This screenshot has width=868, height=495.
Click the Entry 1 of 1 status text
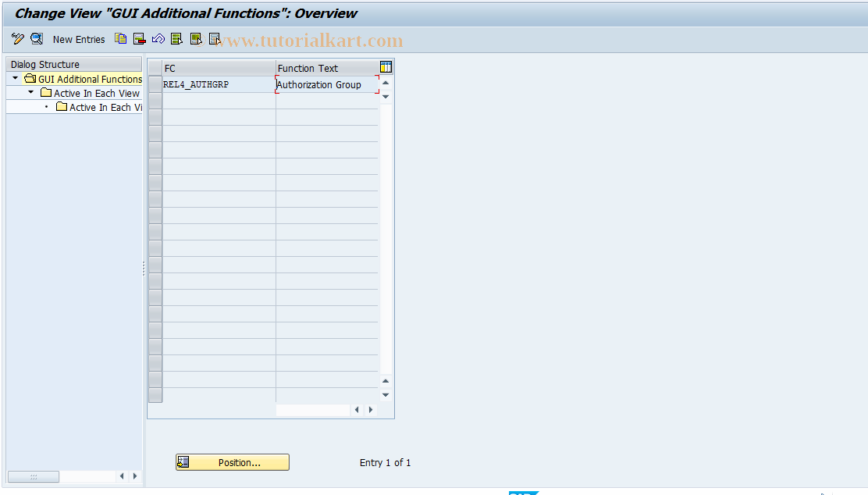click(x=386, y=462)
